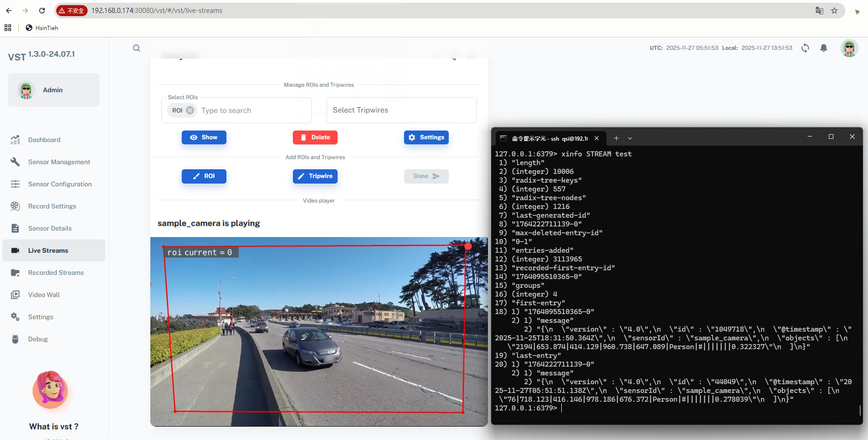
Task: Click the 'sample_camera is playing' title
Action: 208,223
